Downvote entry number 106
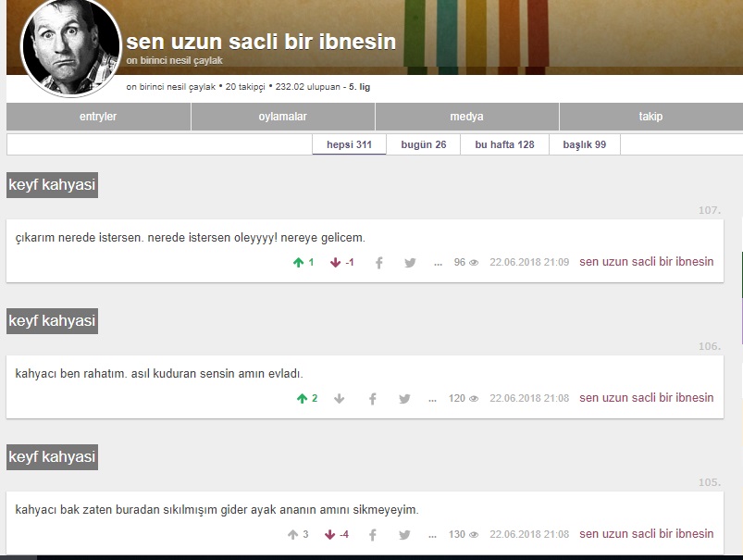This screenshot has width=743, height=560. point(339,399)
